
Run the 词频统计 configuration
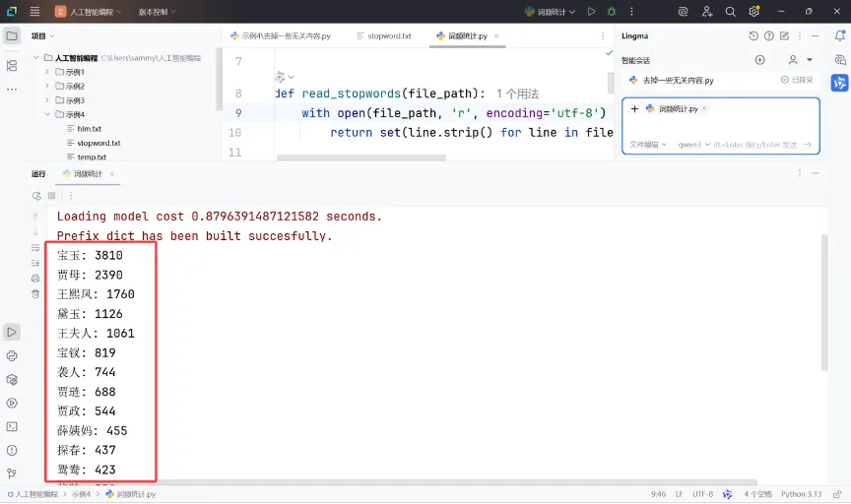[x=592, y=12]
